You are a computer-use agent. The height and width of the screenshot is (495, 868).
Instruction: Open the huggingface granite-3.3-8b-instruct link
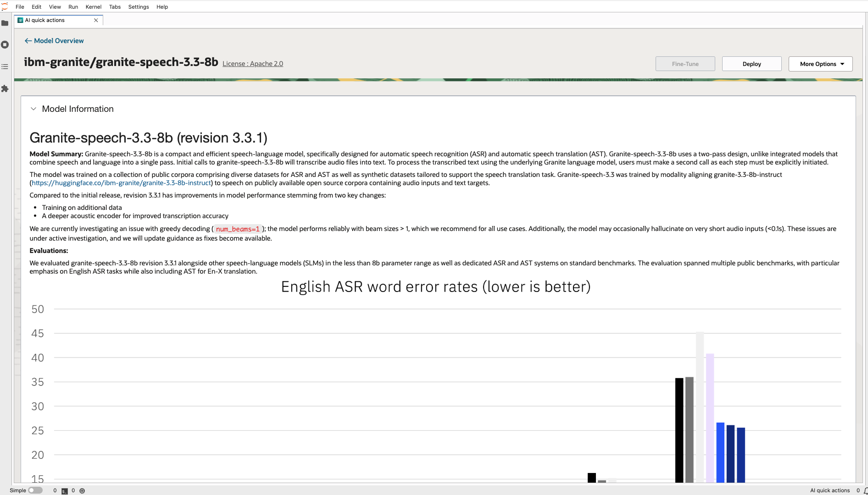(121, 183)
